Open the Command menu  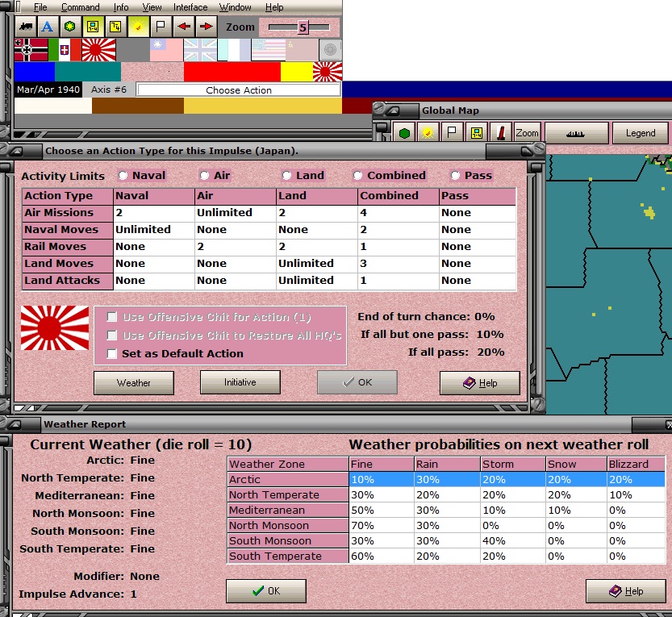(x=80, y=7)
